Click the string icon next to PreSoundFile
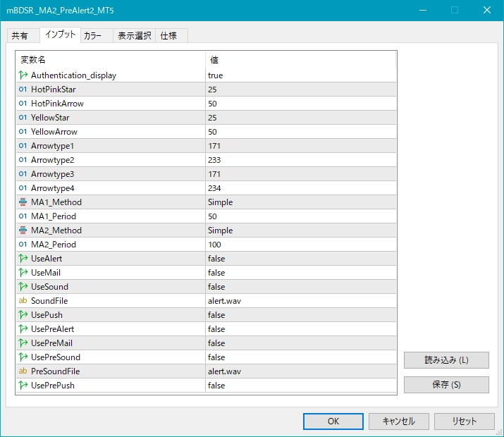 23,371
